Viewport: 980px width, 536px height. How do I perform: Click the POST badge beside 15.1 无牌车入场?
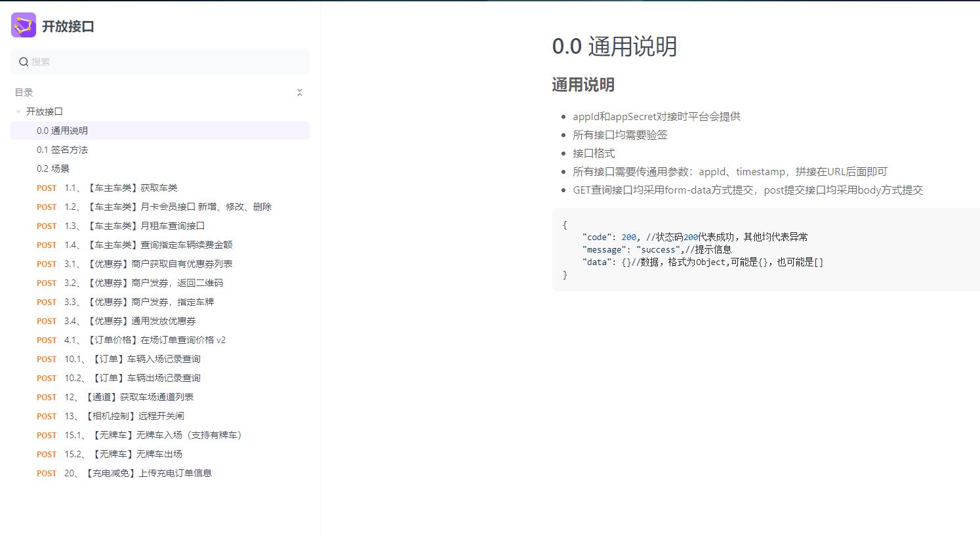46,435
